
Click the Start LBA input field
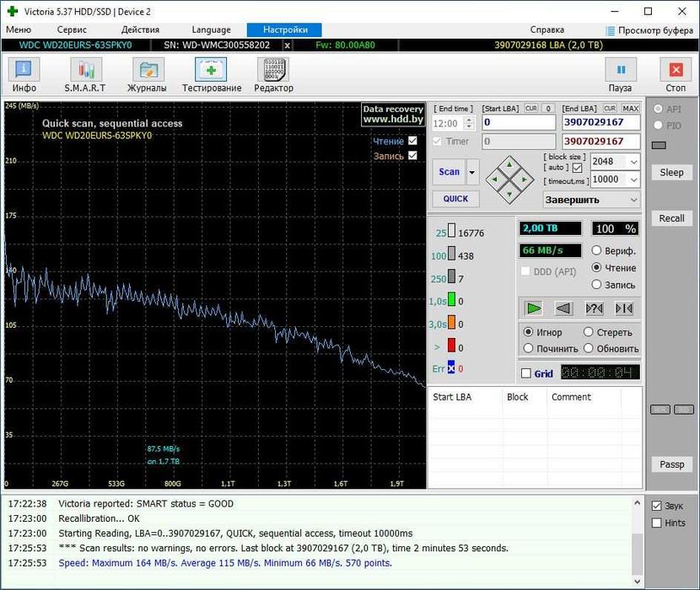[x=517, y=123]
